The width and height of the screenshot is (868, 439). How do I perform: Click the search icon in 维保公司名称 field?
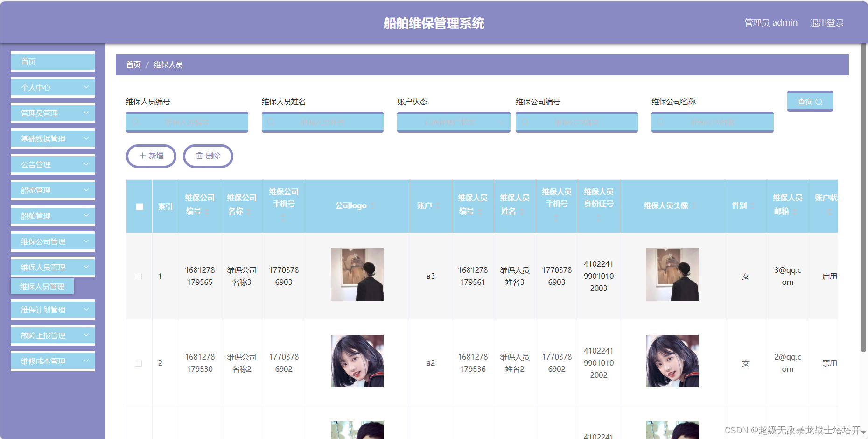click(660, 122)
